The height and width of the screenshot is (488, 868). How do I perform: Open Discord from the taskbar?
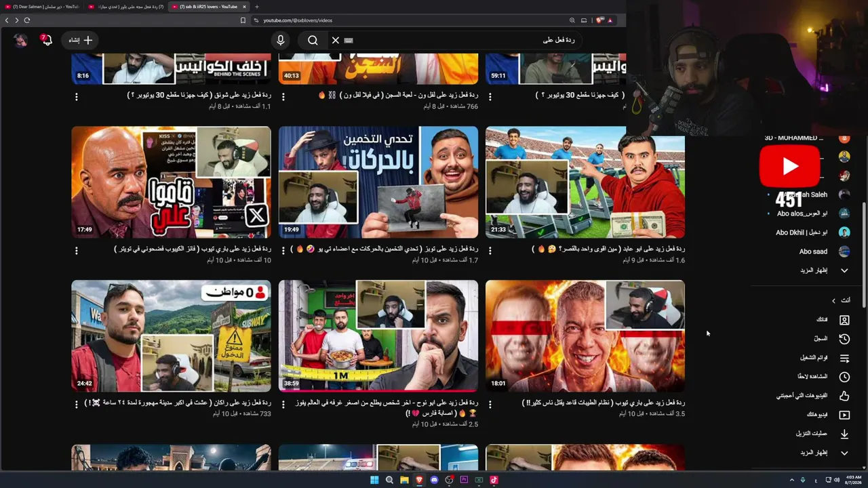434,480
